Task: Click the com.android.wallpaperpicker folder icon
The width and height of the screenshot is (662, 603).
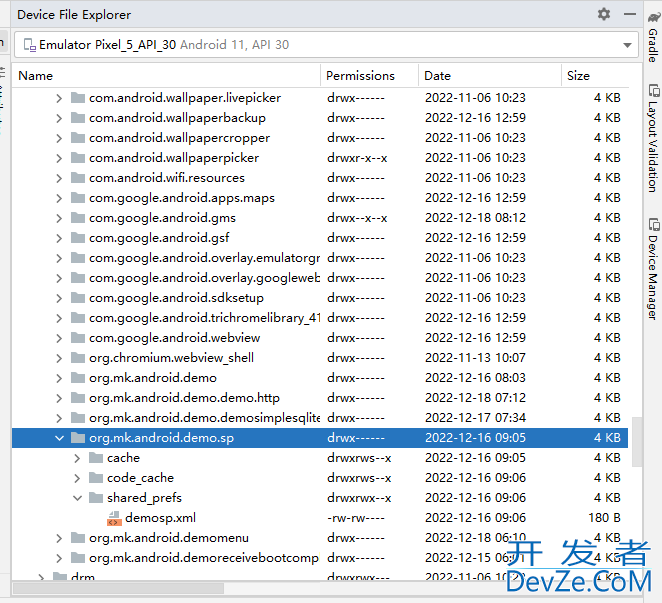Action: (78, 158)
